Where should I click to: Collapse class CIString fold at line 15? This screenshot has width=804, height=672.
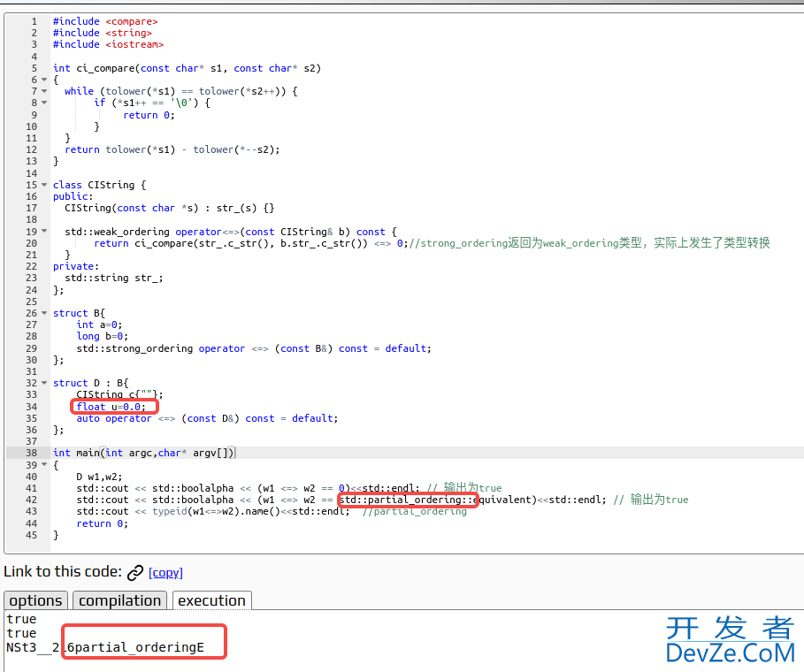point(44,185)
